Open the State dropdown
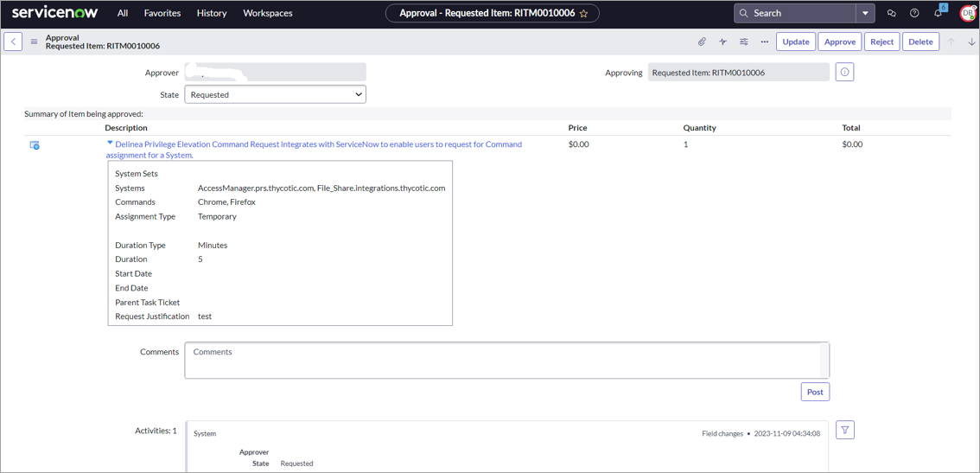Screen dimensions: 980x473 (x=275, y=94)
